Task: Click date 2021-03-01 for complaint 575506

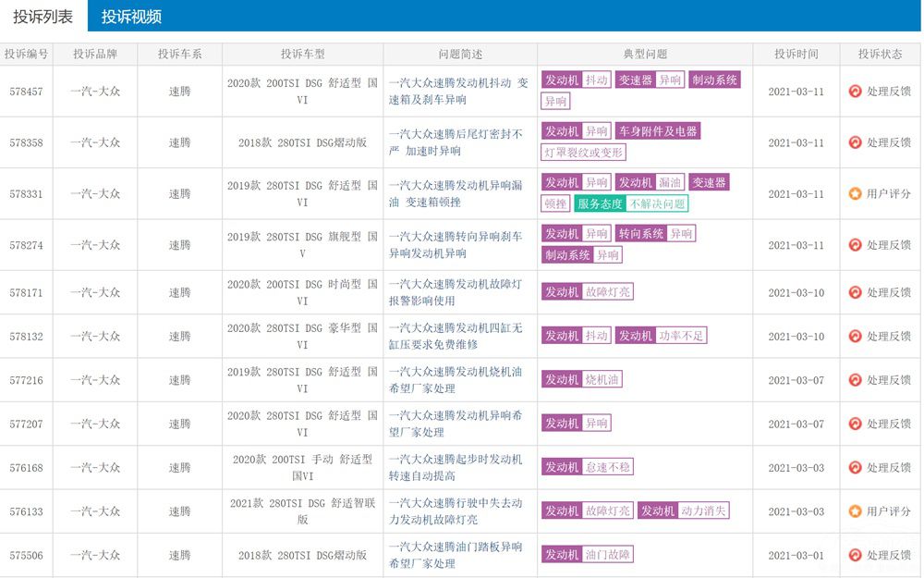Action: 796,556
